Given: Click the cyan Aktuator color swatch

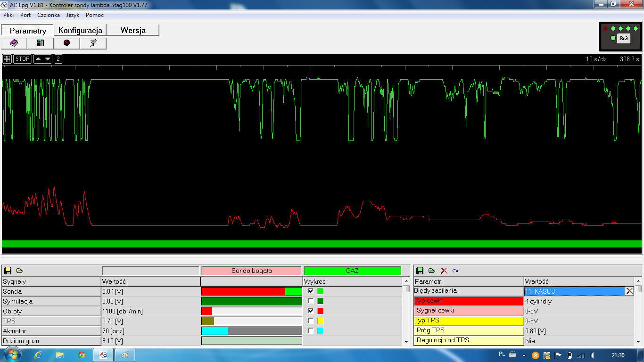Looking at the screenshot, I should pyautogui.click(x=321, y=331).
